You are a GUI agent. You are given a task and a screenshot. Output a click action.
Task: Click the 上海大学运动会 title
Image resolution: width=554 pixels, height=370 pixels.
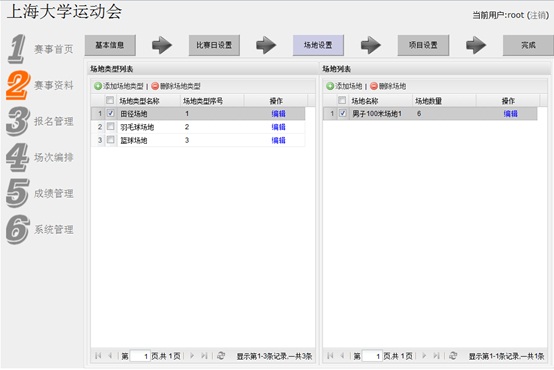[x=64, y=11]
